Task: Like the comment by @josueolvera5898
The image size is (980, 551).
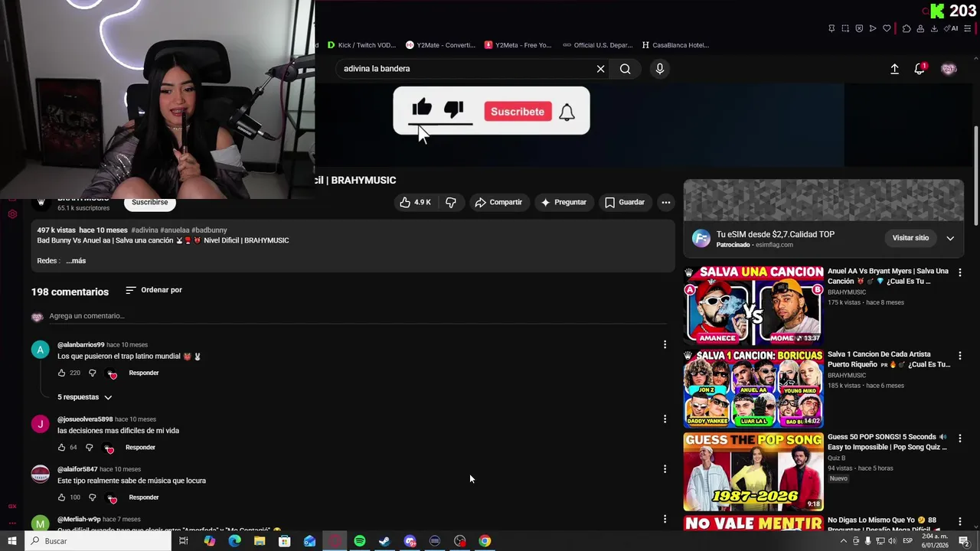Action: [62, 447]
